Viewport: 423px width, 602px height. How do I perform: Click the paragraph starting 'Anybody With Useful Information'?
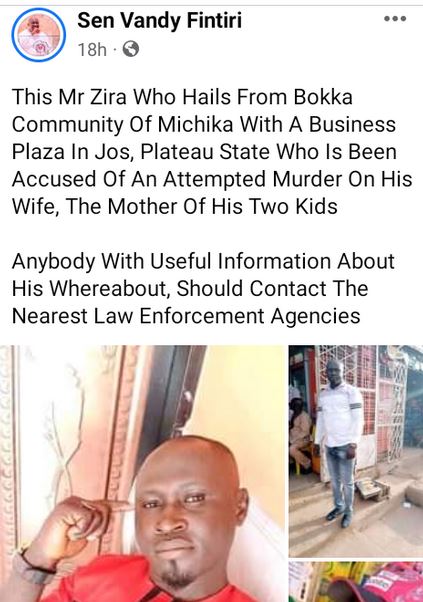tap(203, 289)
